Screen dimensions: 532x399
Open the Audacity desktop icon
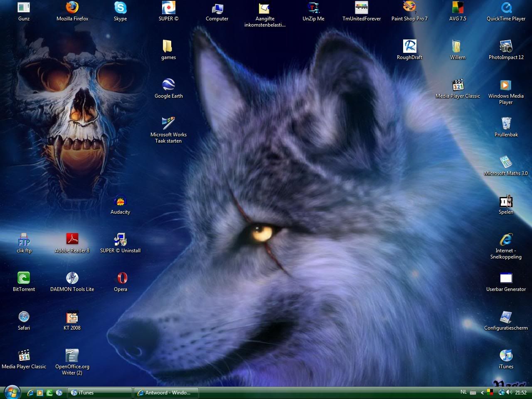pos(121,204)
